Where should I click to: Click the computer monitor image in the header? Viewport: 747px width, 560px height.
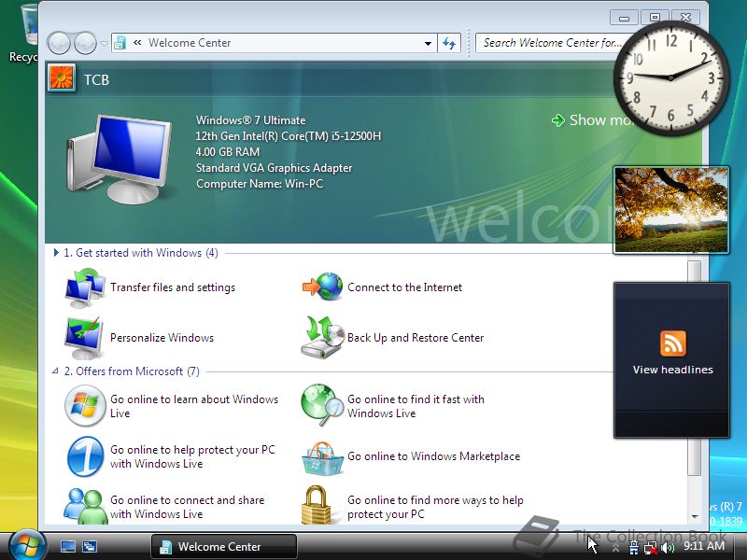pos(120,159)
